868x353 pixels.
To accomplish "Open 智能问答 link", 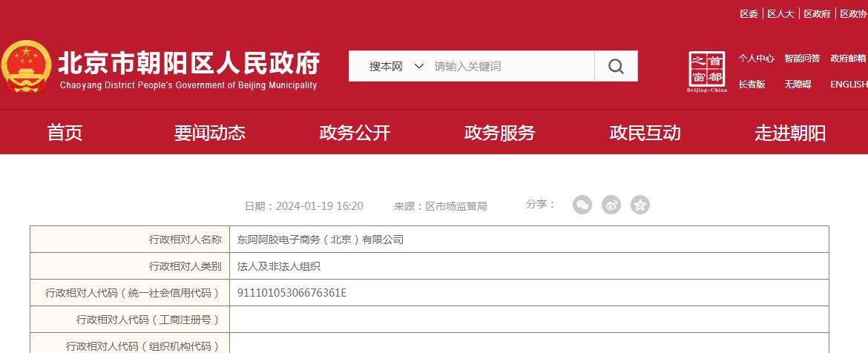I will [802, 58].
